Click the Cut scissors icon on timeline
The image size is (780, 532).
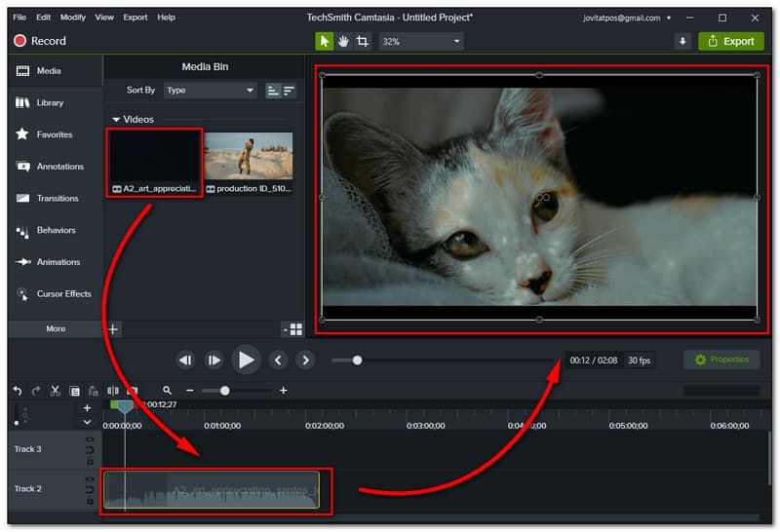[56, 390]
